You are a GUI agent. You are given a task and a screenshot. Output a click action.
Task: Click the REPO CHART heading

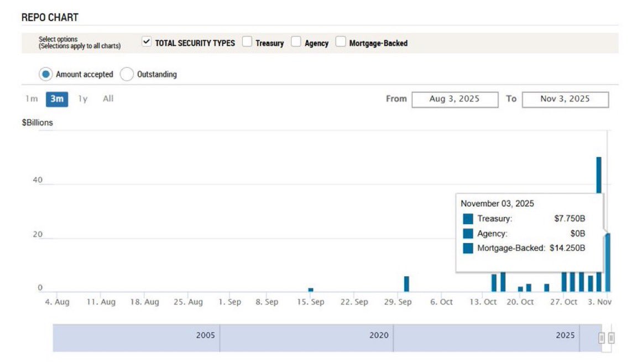click(x=50, y=18)
